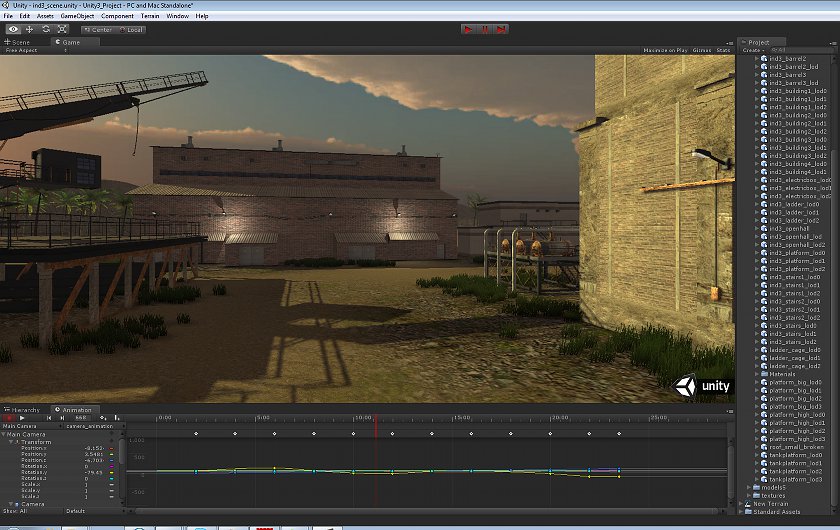
Task: Click the Position.z blue curve swatch
Action: pyautogui.click(x=111, y=460)
